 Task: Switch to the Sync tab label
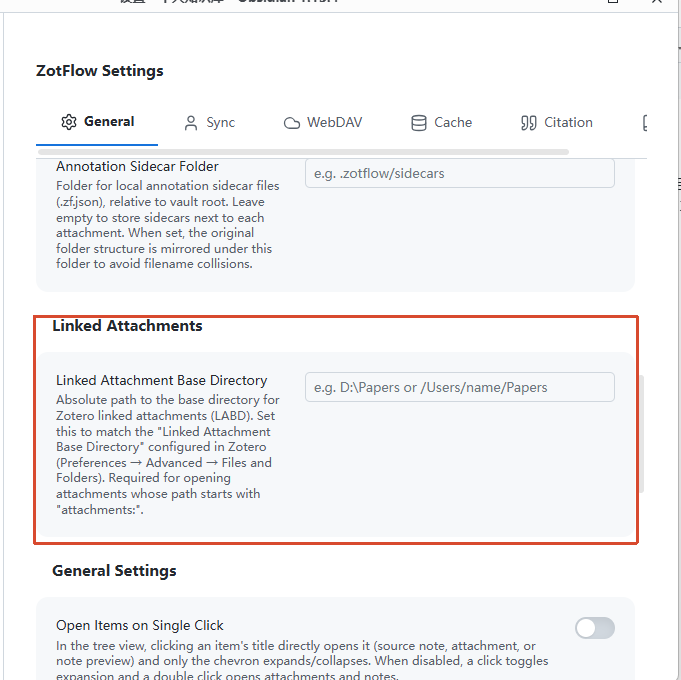click(221, 123)
